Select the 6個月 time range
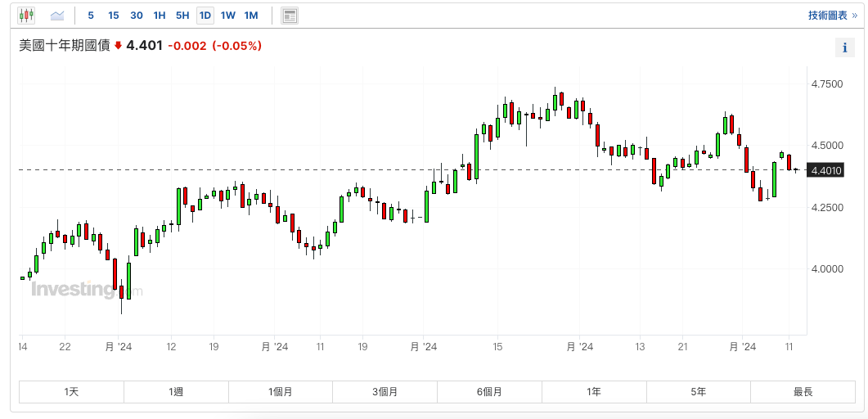The width and height of the screenshot is (868, 419). pos(489,392)
